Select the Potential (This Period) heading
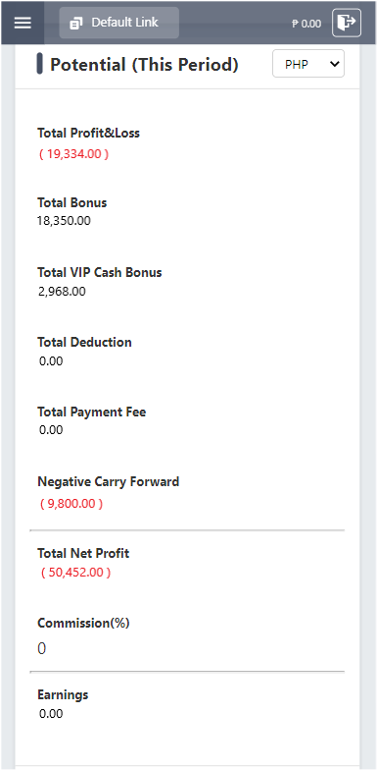The image size is (377, 770). click(144, 64)
